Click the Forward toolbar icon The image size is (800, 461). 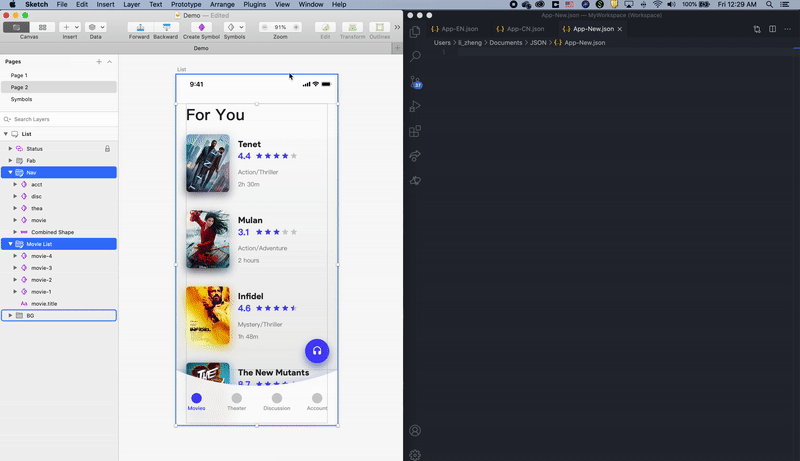point(140,27)
